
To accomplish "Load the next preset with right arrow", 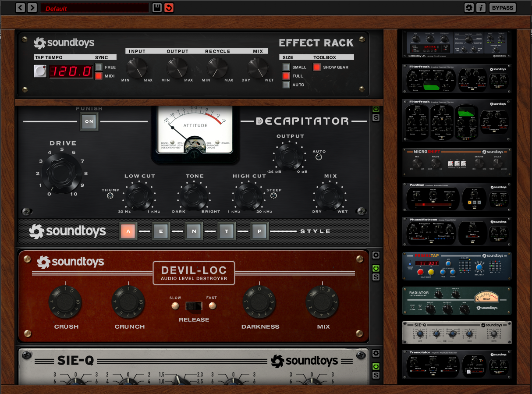I will (x=32, y=7).
